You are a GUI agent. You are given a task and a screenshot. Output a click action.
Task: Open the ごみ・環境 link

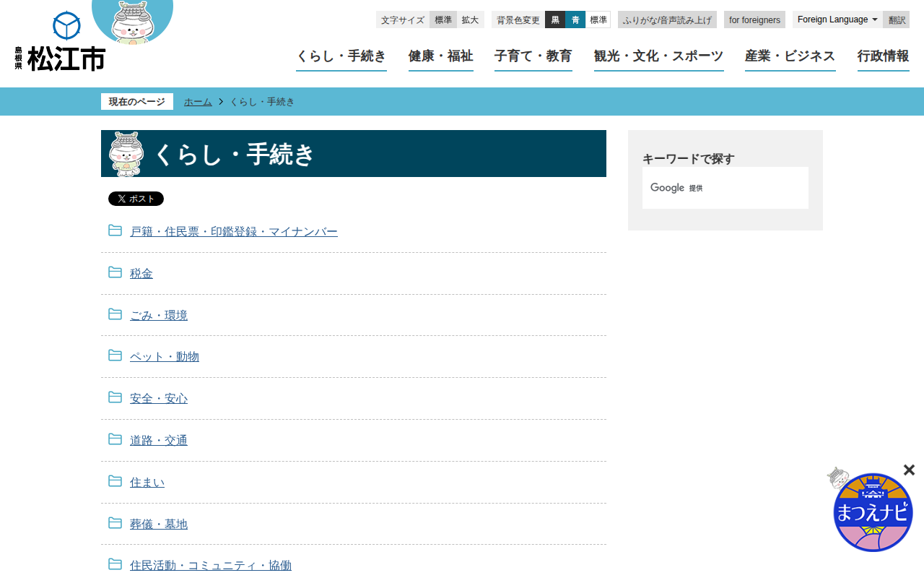point(159,315)
